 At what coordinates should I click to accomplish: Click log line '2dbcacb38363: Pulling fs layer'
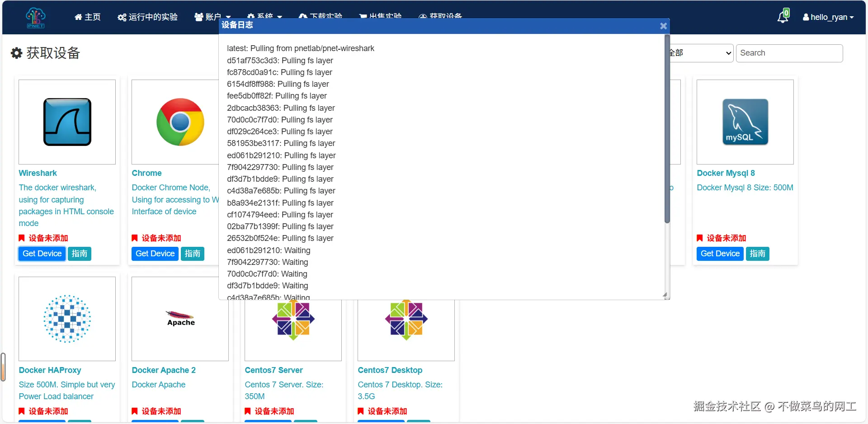(281, 108)
